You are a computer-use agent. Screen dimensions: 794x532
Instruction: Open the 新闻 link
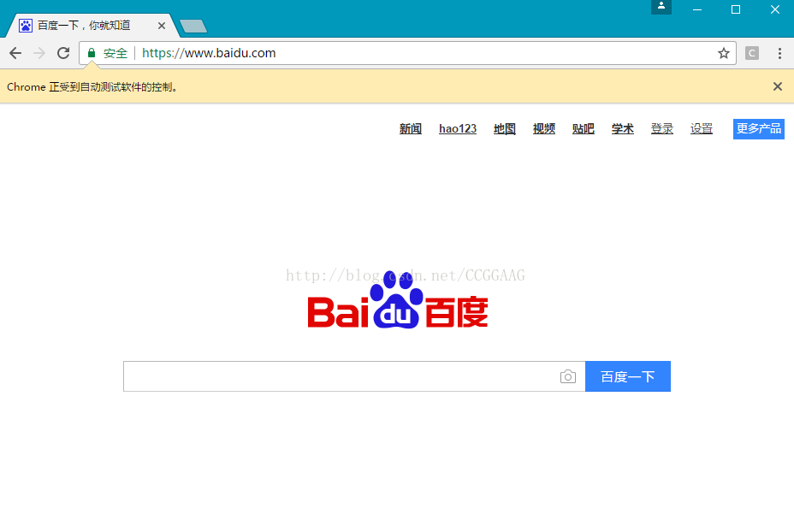(x=411, y=129)
